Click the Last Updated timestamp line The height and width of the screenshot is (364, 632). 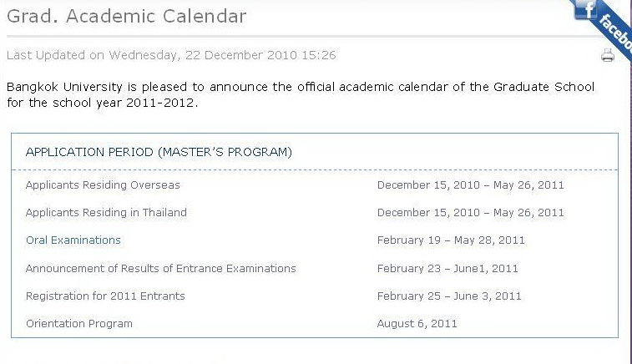pyautogui.click(x=171, y=55)
